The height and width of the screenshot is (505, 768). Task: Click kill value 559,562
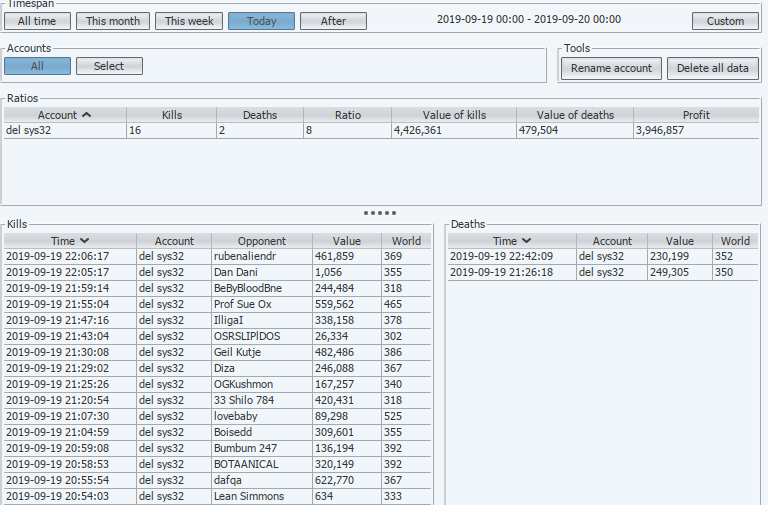point(334,304)
